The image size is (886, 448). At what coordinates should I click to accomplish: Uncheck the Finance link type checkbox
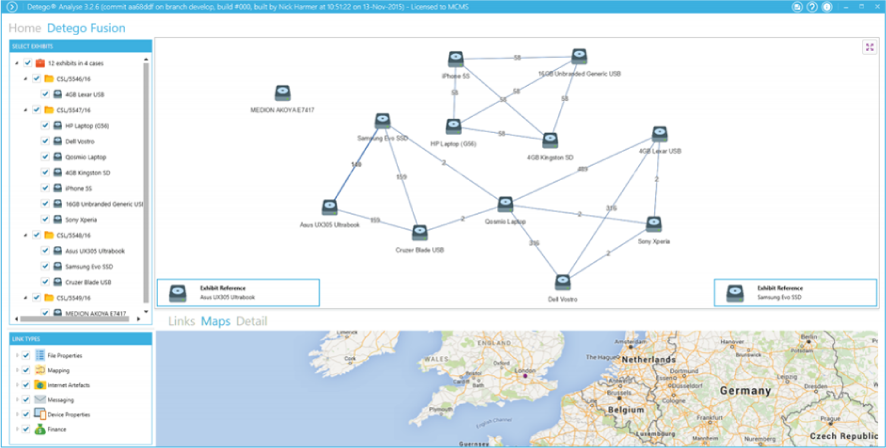(x=26, y=429)
